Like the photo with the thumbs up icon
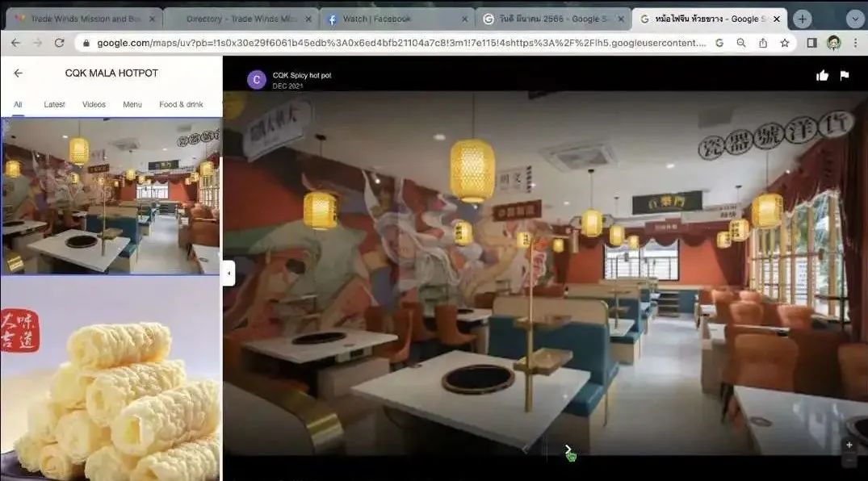The image size is (868, 481). click(822, 75)
